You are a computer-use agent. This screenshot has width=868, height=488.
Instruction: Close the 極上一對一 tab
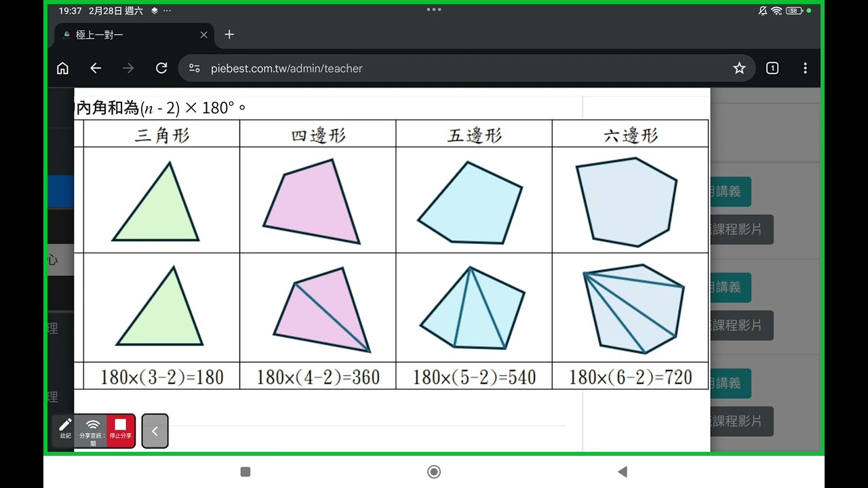point(204,35)
